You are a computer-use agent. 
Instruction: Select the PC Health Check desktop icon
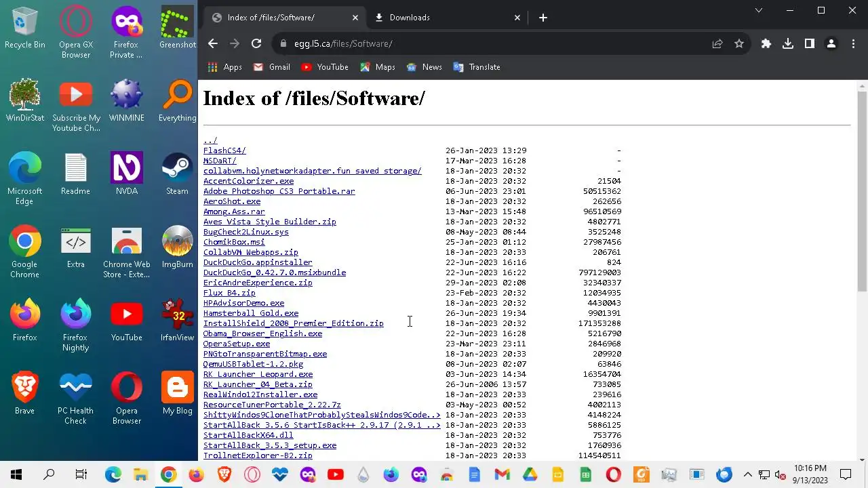click(x=76, y=399)
